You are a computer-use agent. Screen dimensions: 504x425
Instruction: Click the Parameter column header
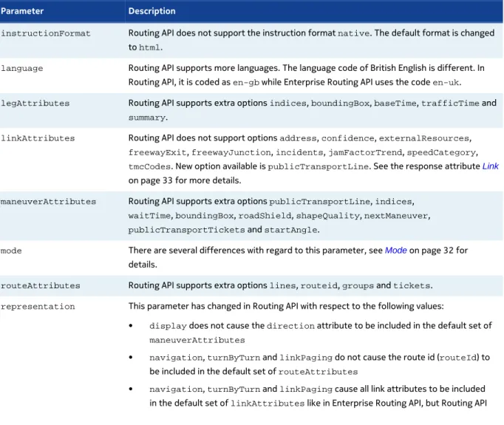[x=22, y=11]
